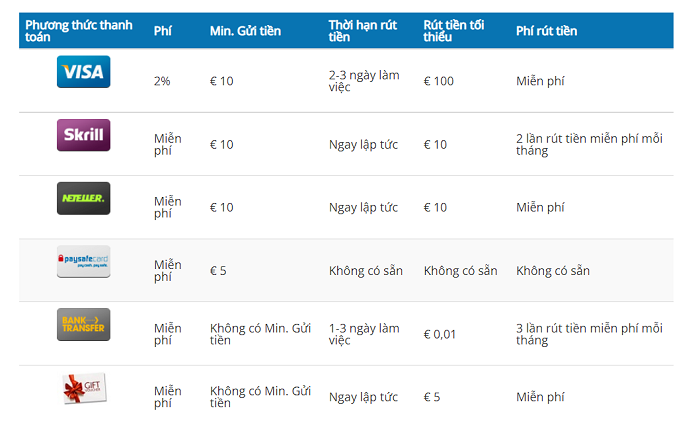Viewport: 700px width, 427px height.
Task: Click the 'Rút tiền tối thiểu' header
Action: pyautogui.click(x=455, y=31)
